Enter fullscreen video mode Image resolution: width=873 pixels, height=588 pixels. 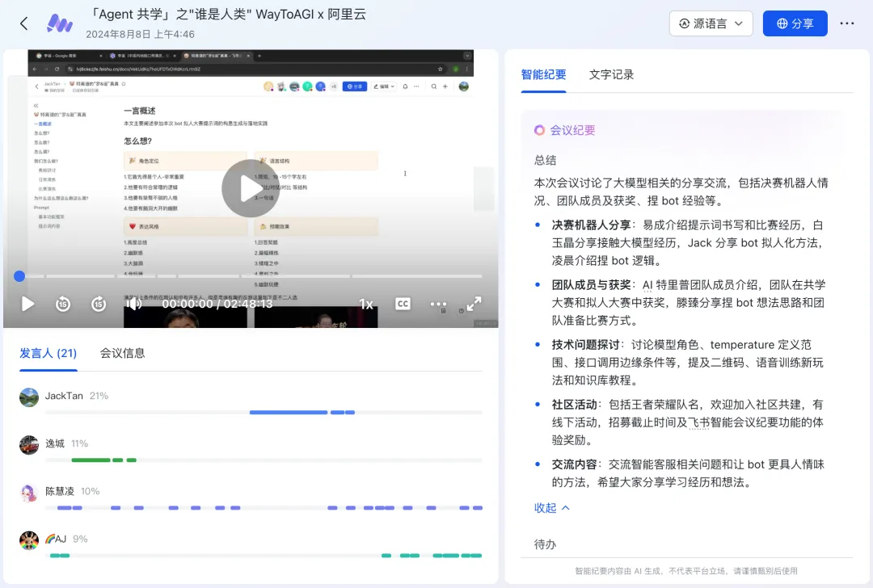pyautogui.click(x=474, y=304)
